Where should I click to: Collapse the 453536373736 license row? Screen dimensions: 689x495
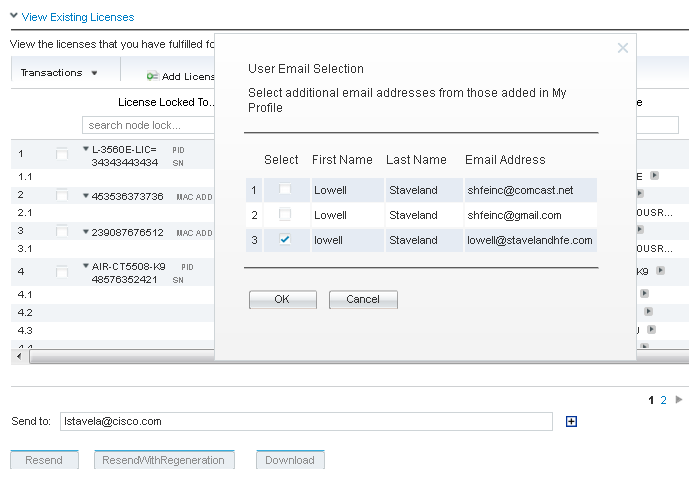pos(86,195)
